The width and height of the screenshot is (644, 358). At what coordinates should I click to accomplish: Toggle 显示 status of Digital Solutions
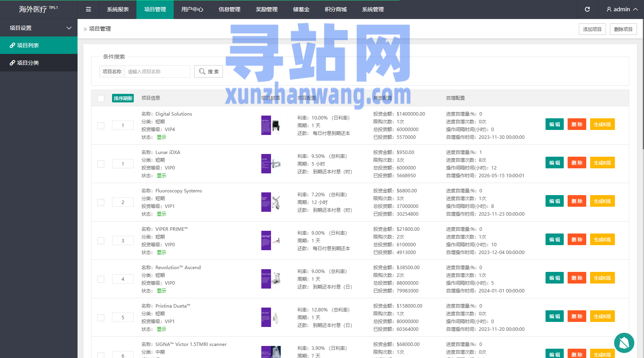pyautogui.click(x=161, y=137)
